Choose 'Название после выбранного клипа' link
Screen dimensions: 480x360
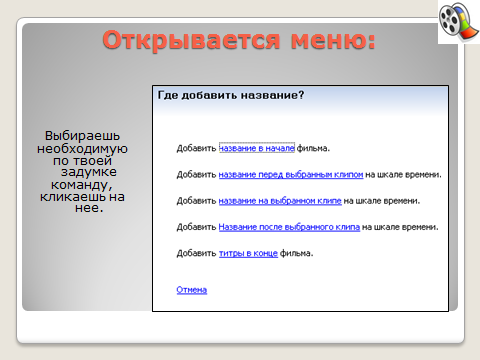pos(289,227)
